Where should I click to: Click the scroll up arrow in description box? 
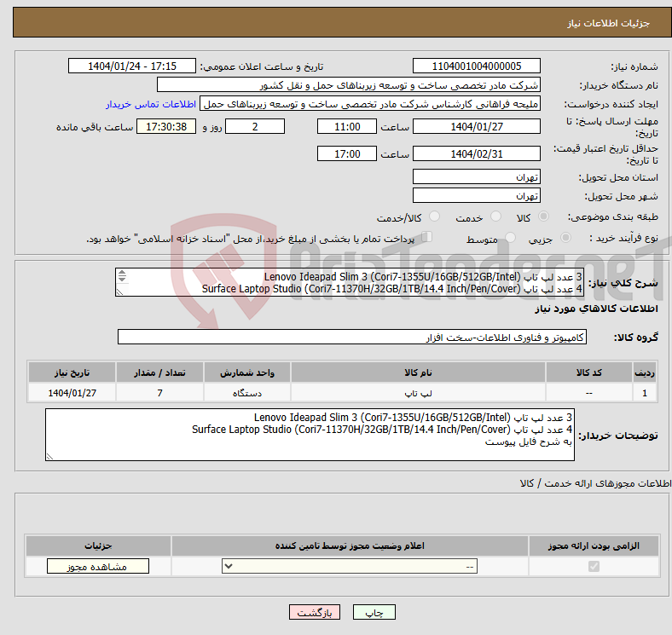click(122, 273)
